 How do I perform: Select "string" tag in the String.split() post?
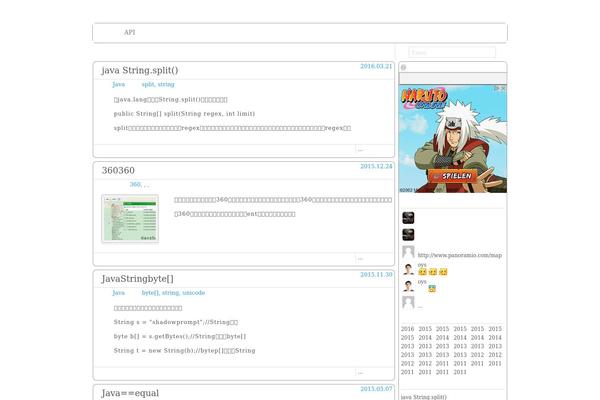(166, 84)
